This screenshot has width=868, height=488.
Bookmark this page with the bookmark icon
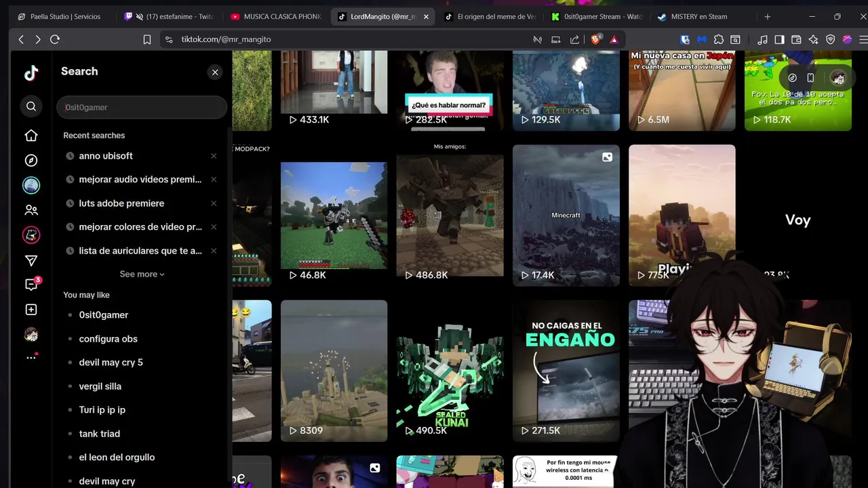coord(146,39)
